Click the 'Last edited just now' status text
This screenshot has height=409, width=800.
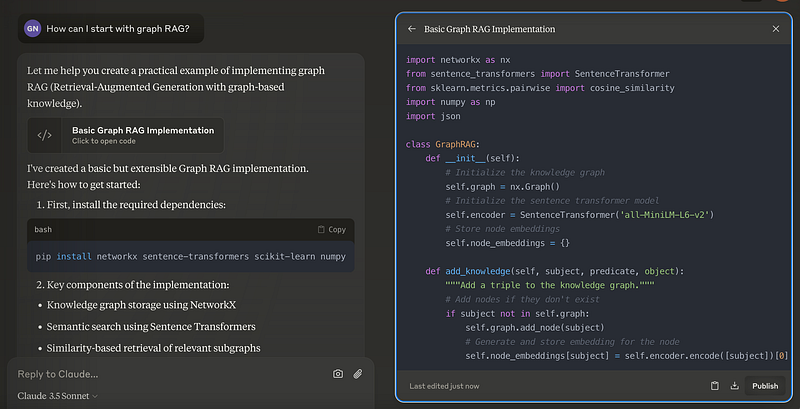(444, 386)
